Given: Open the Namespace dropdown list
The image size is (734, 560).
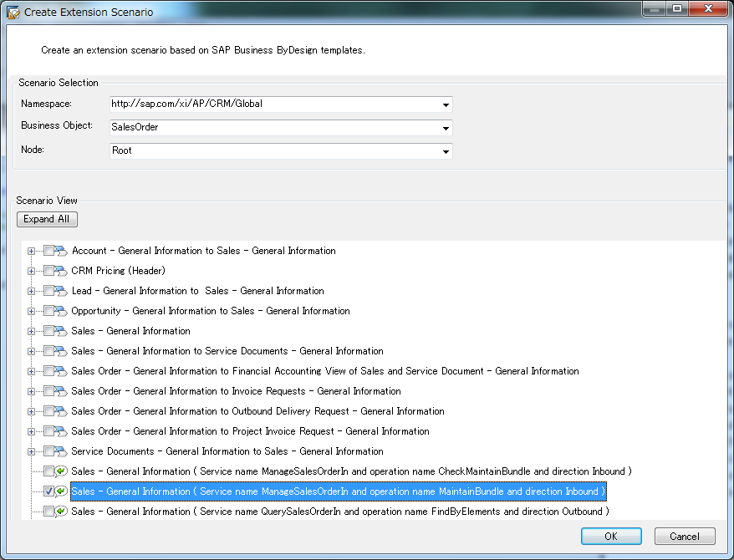Looking at the screenshot, I should click(x=446, y=105).
